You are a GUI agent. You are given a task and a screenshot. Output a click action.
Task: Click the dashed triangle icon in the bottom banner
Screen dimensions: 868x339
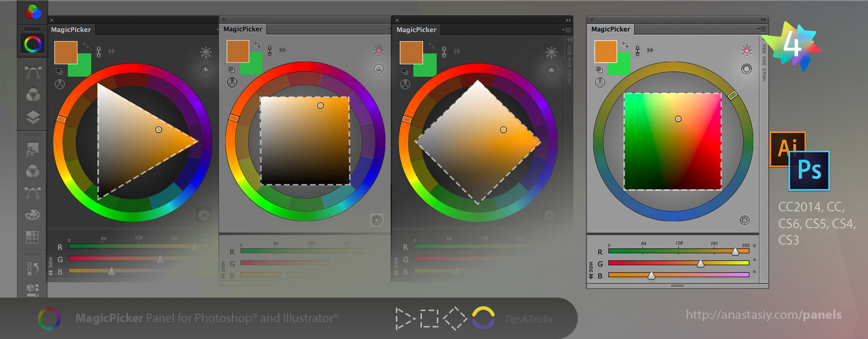pos(405,318)
